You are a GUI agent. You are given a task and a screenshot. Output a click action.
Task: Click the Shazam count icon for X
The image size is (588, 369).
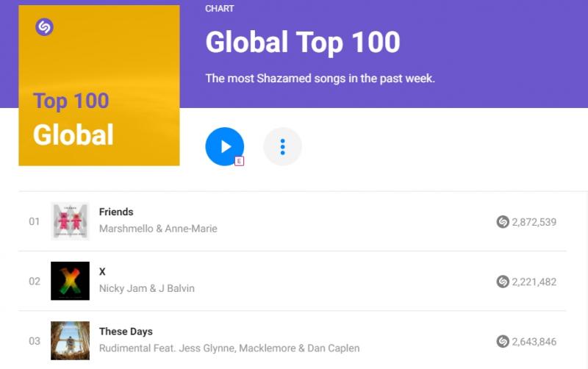click(x=503, y=281)
